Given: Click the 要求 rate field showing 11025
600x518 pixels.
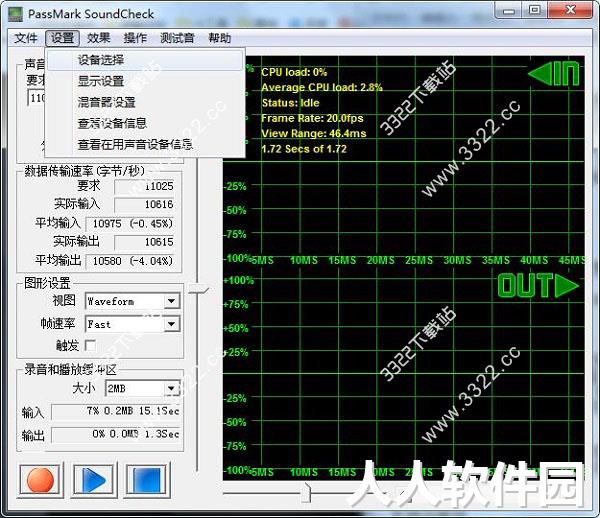Looking at the screenshot, I should coord(144,186).
